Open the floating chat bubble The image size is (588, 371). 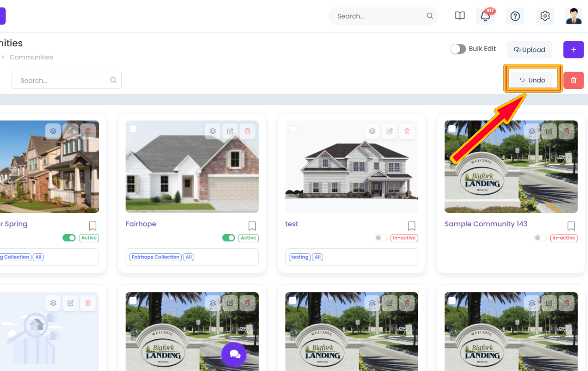(x=234, y=354)
